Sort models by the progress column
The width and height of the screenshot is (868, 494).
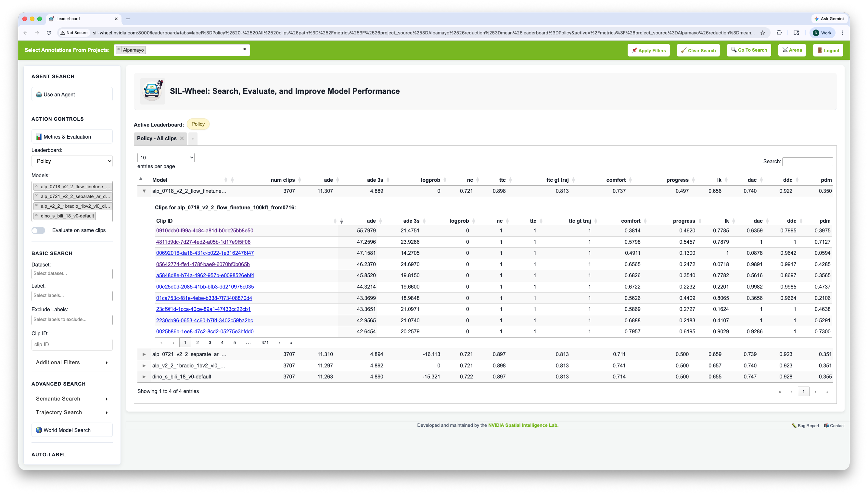(x=680, y=180)
